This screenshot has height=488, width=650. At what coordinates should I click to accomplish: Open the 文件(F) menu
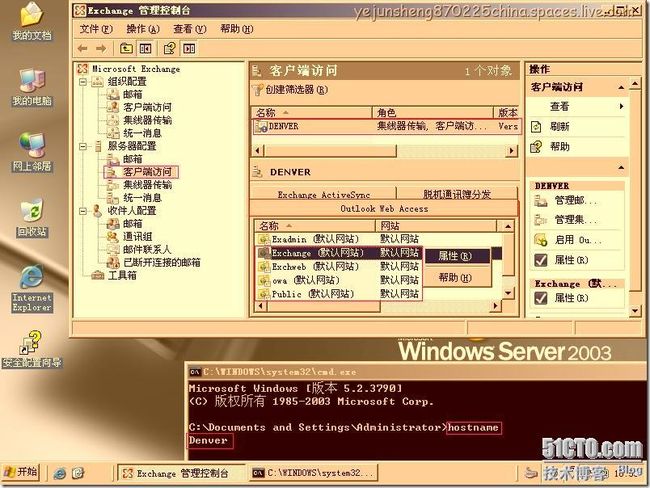click(x=95, y=29)
